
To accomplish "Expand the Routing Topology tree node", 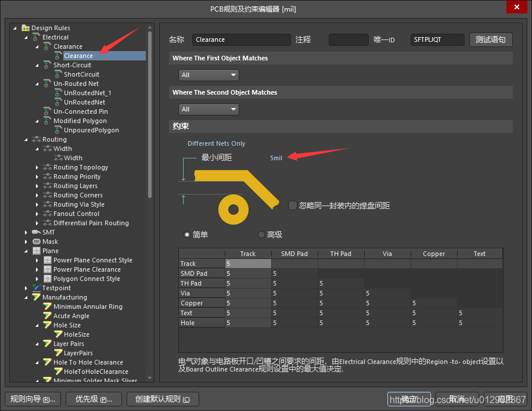I will (37, 167).
